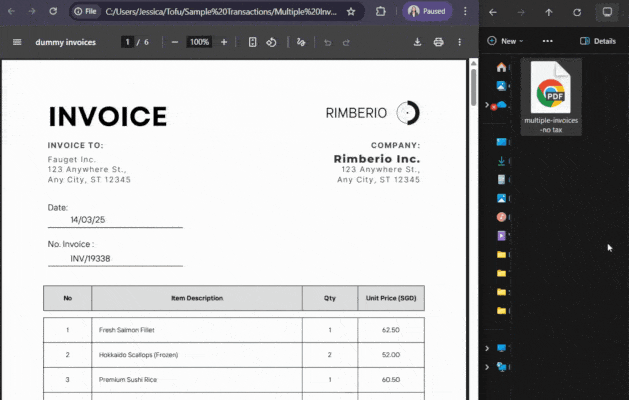Click the Unit Price (SGD) column header
629x400 pixels.
point(391,298)
